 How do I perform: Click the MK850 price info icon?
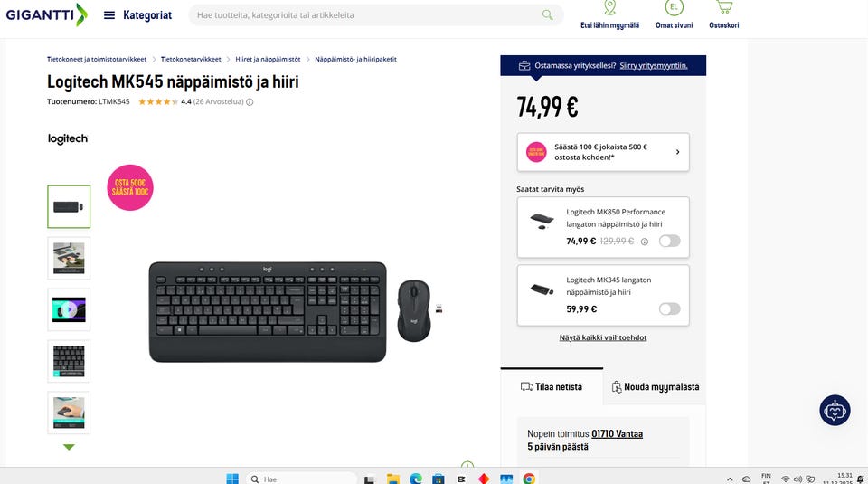click(645, 242)
